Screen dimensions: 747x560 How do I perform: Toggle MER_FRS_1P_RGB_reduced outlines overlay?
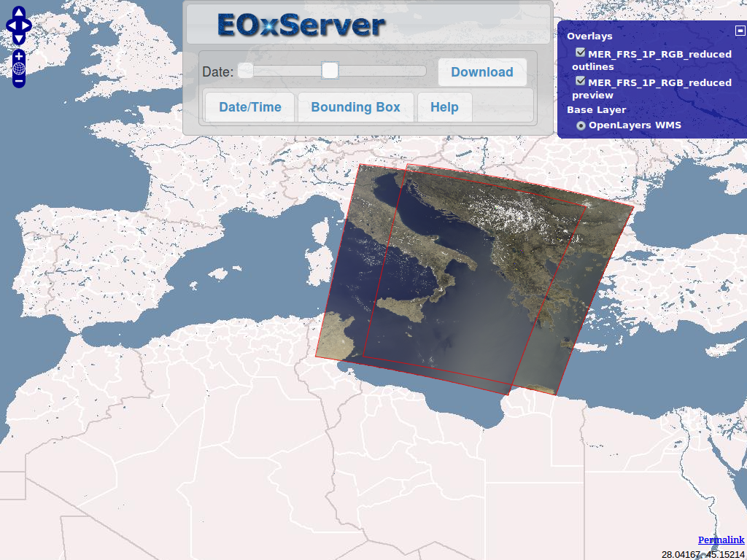click(x=580, y=52)
